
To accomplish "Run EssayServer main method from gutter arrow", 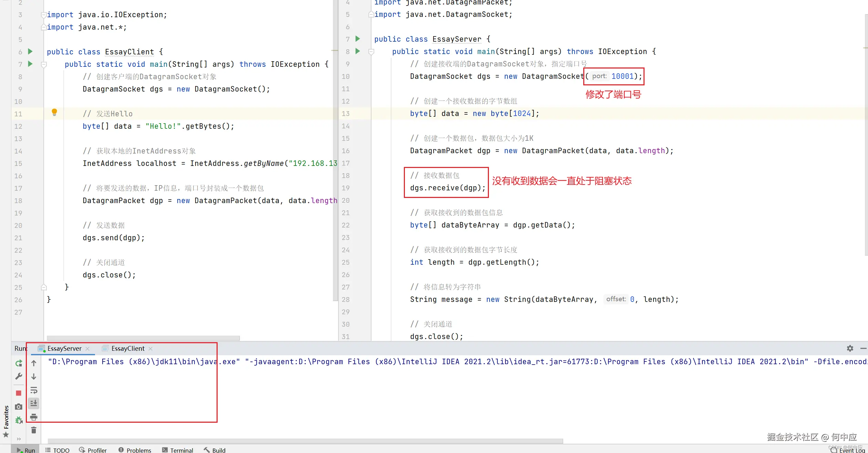I will [x=358, y=51].
